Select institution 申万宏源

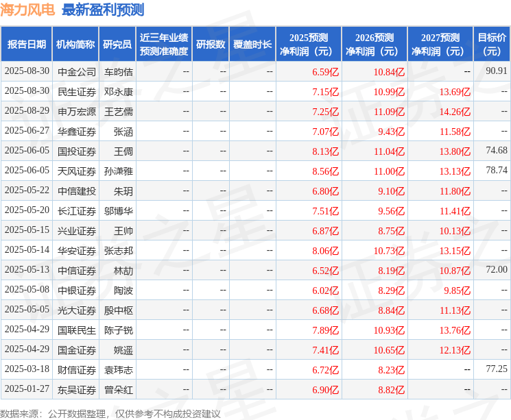(77, 112)
